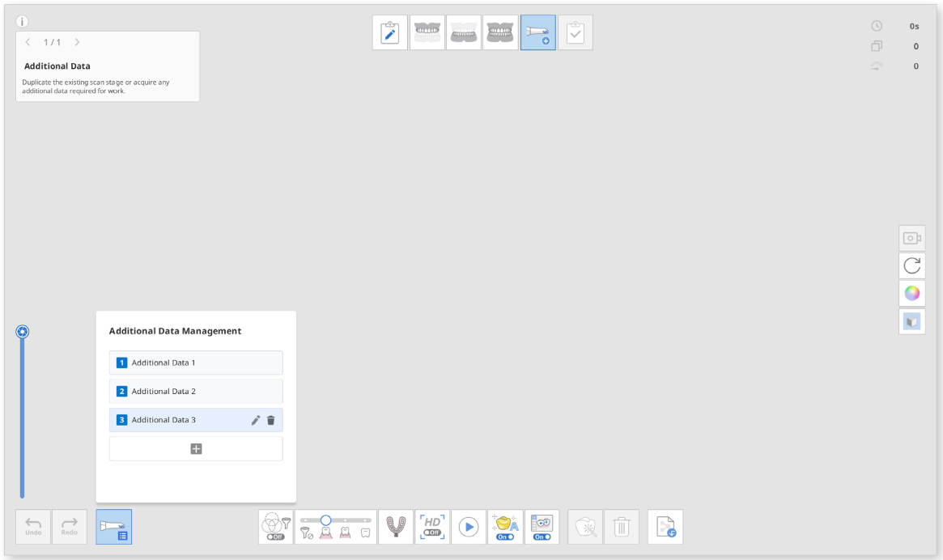Open the confirm stage with checkmark clipboard

[x=576, y=32]
